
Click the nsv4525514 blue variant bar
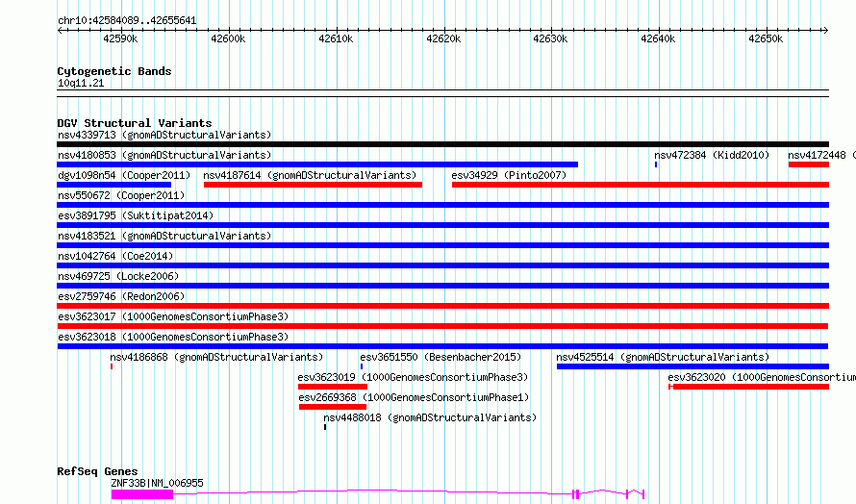(692, 366)
